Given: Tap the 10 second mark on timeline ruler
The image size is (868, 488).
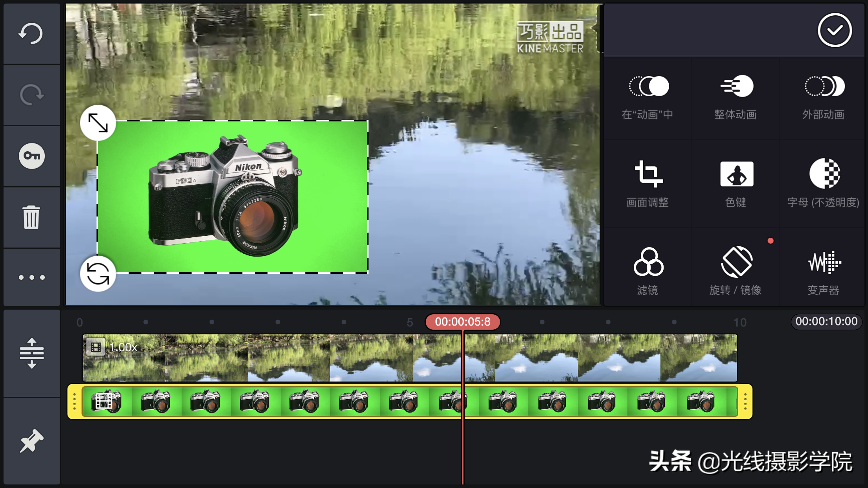Looking at the screenshot, I should coord(740,323).
